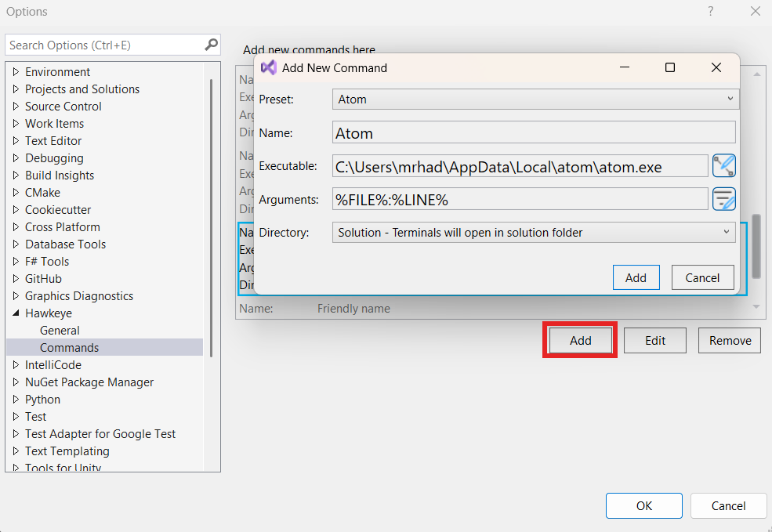
Task: Click Add in the Add New Command dialog
Action: coord(636,277)
